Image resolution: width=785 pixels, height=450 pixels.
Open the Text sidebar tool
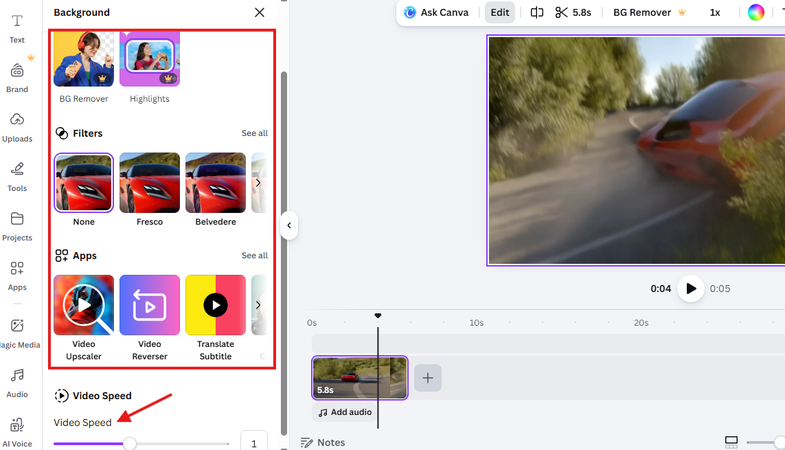point(17,29)
